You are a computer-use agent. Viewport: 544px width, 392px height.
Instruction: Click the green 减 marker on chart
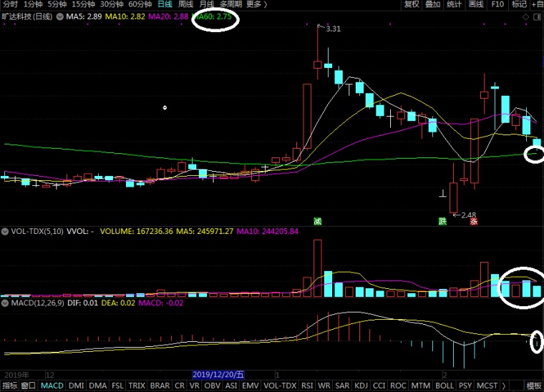(317, 222)
